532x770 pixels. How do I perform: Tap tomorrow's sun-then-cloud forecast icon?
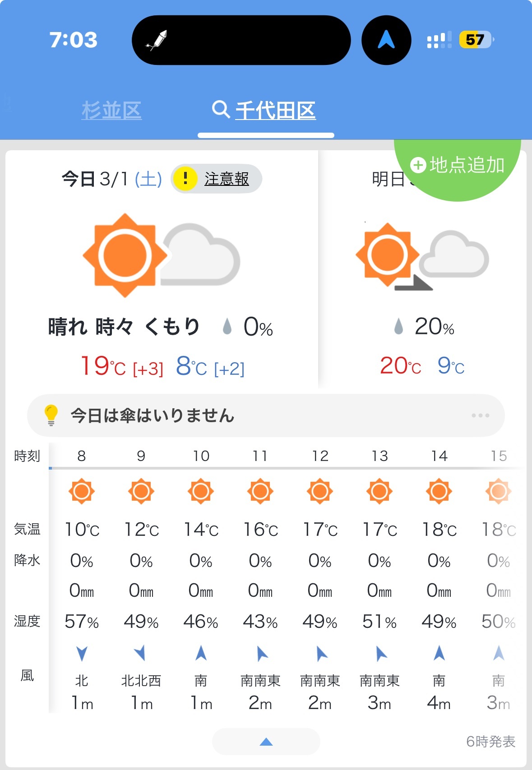(x=422, y=256)
